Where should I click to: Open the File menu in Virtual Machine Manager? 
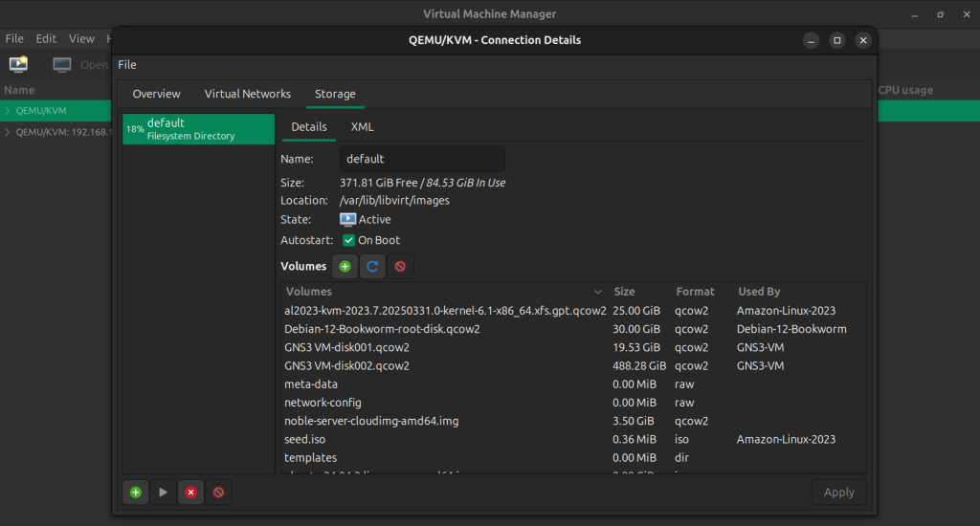click(x=14, y=38)
